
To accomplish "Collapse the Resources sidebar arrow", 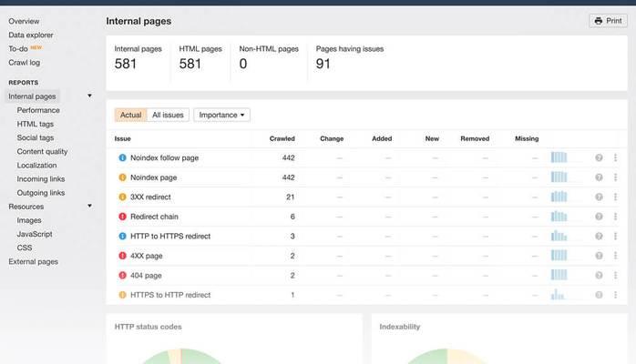I will (x=89, y=206).
